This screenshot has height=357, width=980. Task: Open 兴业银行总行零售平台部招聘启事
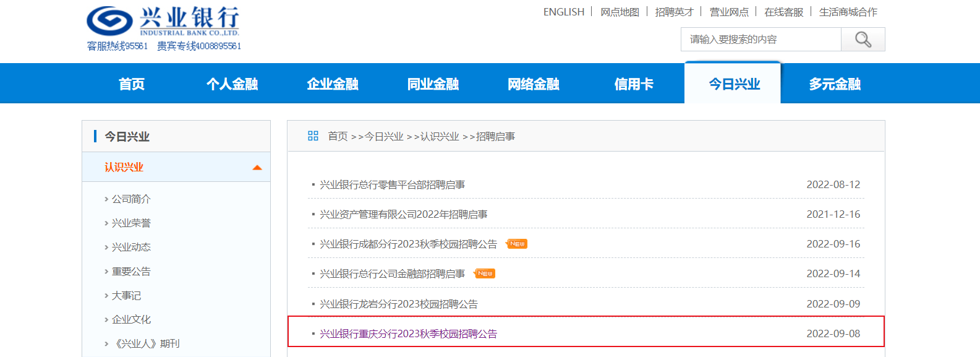coord(392,184)
